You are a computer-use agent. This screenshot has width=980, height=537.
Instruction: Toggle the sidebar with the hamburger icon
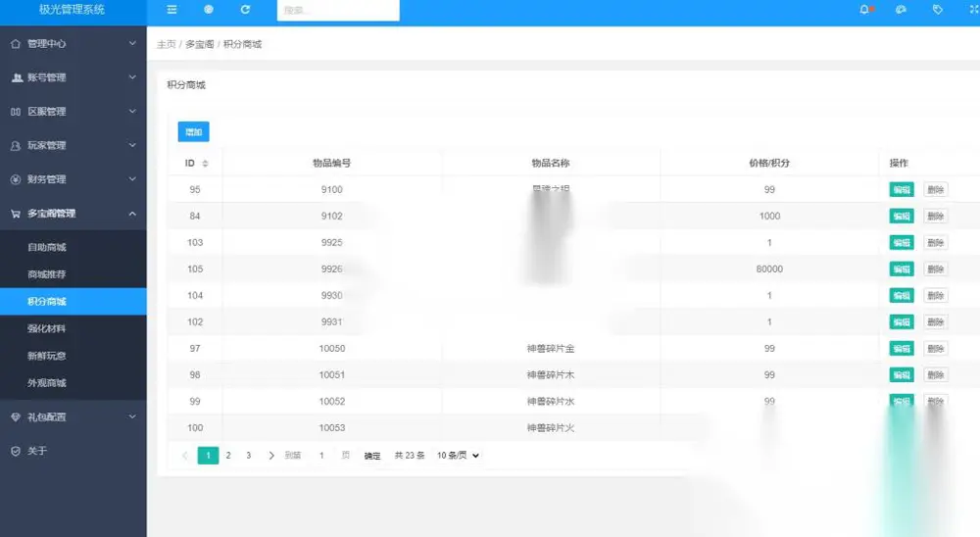[171, 10]
